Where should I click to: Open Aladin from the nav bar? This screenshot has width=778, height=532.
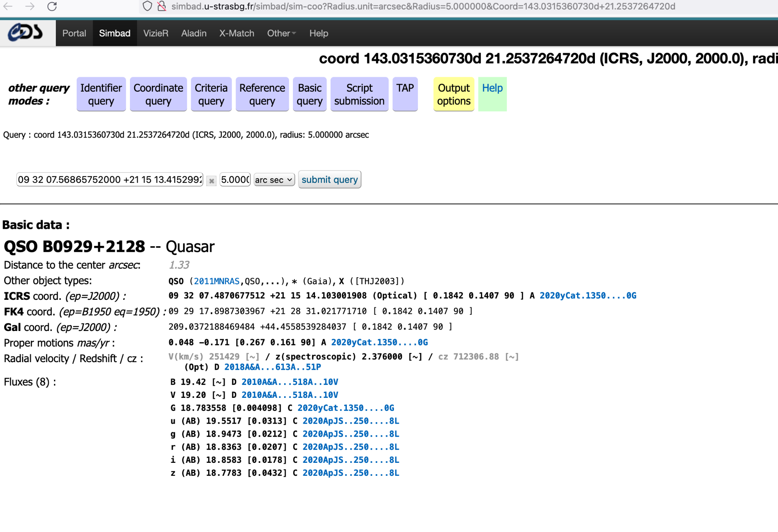(x=194, y=33)
